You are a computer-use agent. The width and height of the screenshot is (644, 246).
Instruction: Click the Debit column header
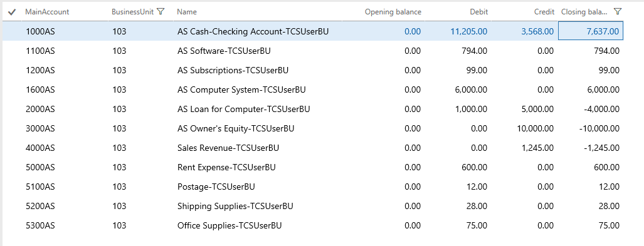click(x=479, y=12)
